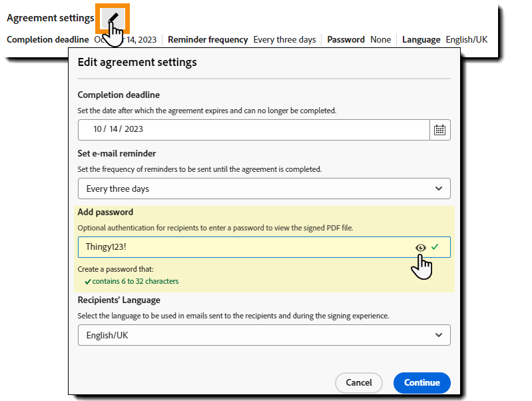Image resolution: width=532 pixels, height=401 pixels.
Task: Click the 'Completion deadline' header summary label
Action: tap(47, 40)
